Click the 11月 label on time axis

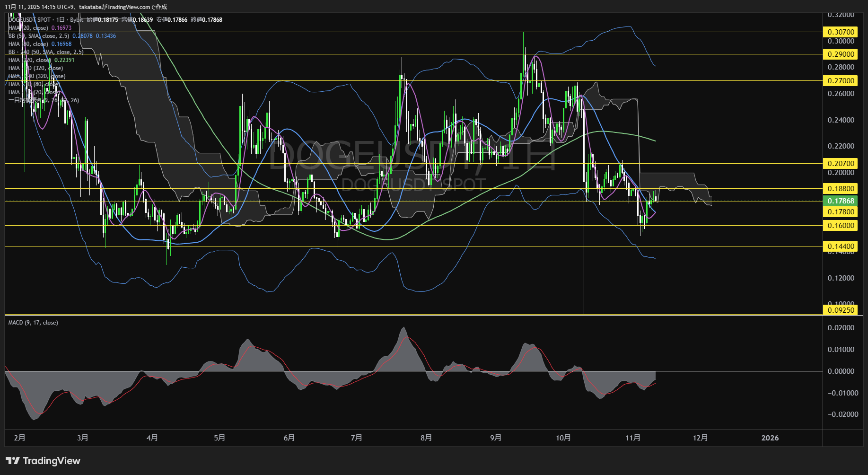pos(632,438)
